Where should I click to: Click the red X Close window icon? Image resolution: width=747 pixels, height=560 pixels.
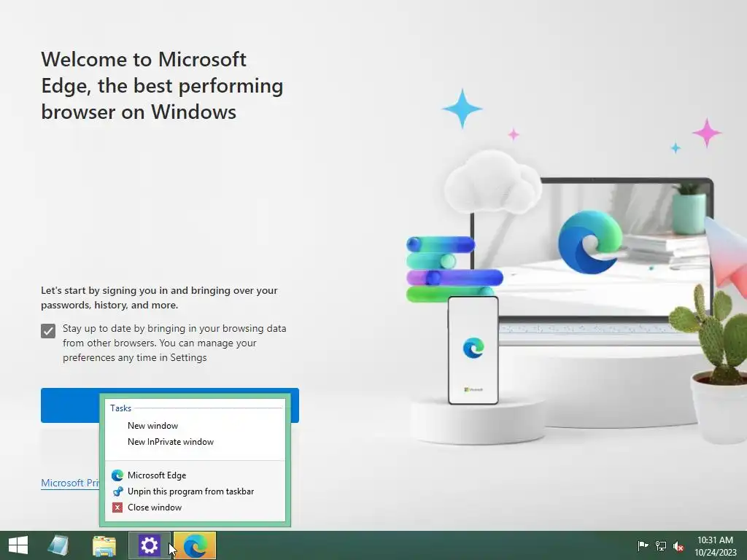pos(117,507)
